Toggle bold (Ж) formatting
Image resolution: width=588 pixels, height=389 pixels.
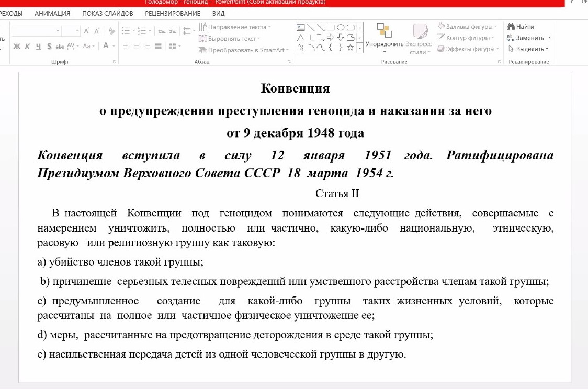point(17,46)
